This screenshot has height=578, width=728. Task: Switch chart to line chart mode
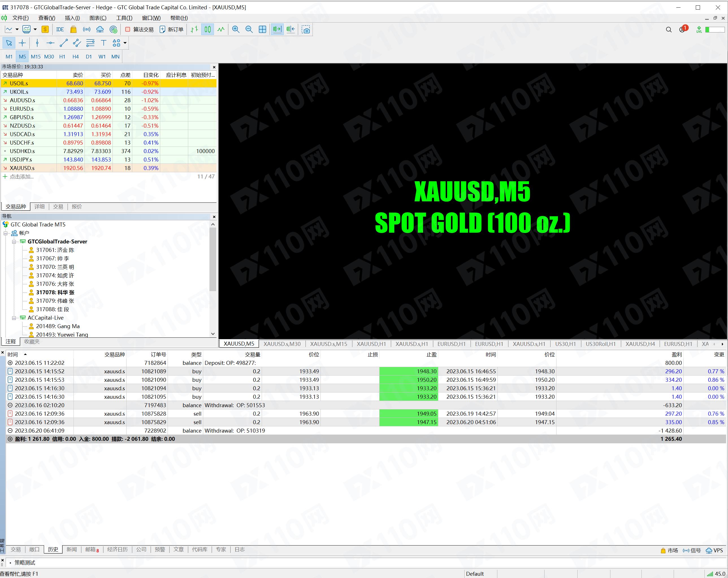[x=221, y=29]
